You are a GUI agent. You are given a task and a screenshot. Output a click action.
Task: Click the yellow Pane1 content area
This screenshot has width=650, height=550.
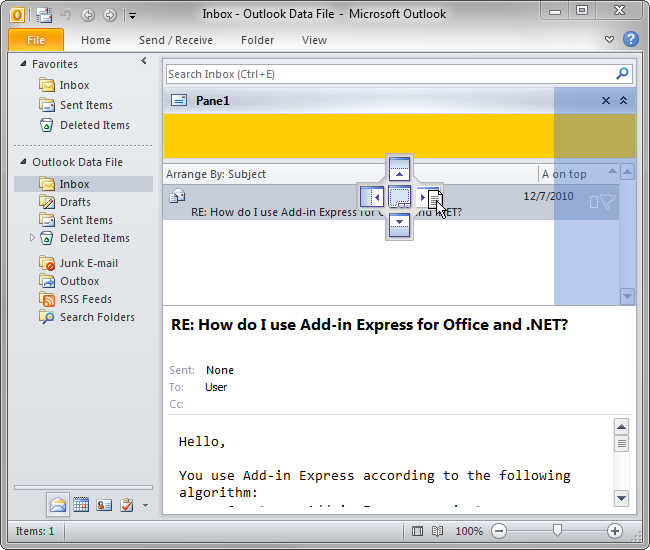tap(399, 136)
